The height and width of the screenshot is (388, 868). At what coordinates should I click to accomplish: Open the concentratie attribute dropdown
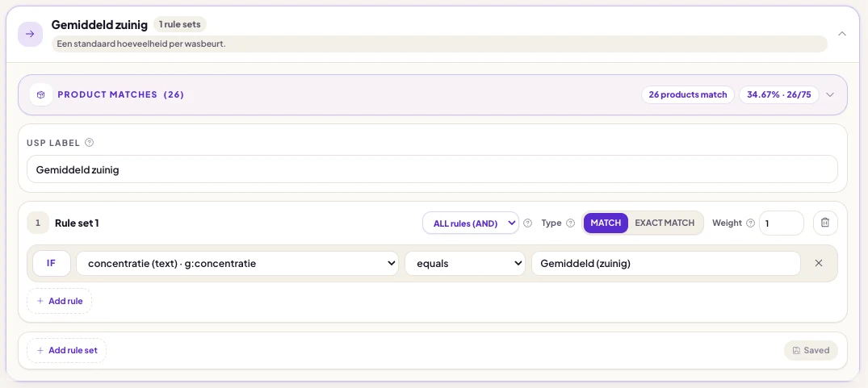[237, 264]
